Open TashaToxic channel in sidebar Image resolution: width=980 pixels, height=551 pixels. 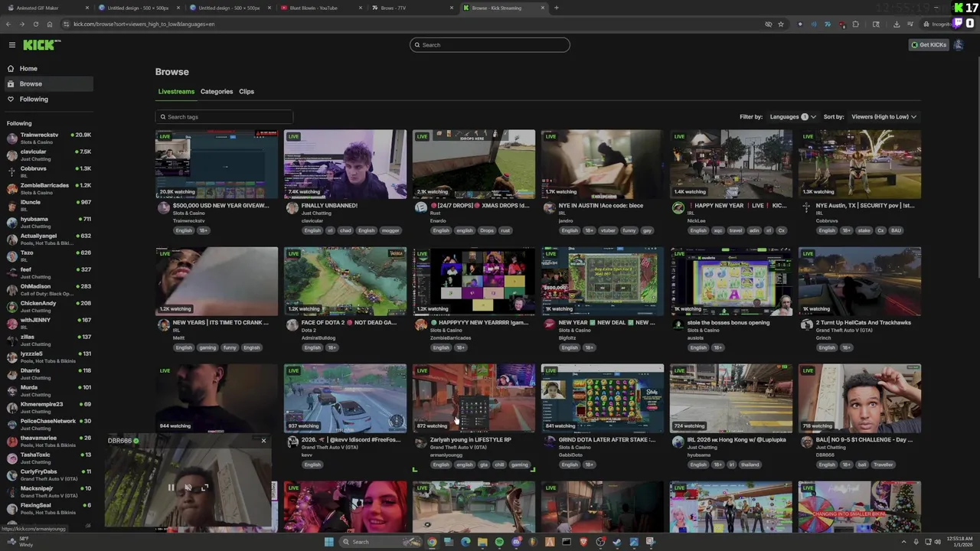[x=49, y=458]
